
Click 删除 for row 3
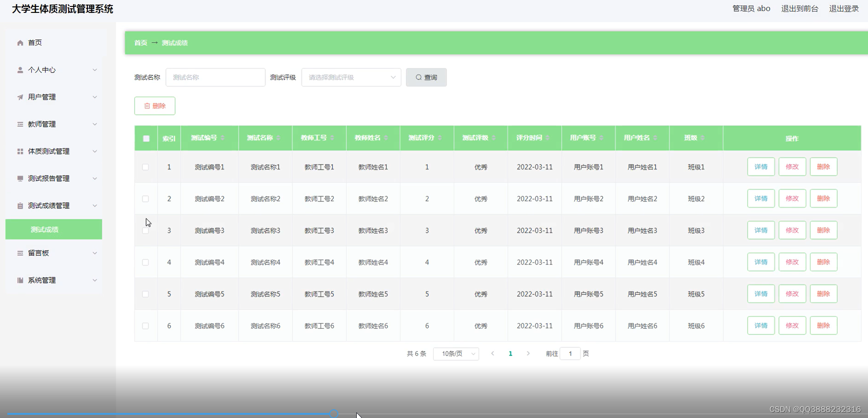tap(823, 230)
